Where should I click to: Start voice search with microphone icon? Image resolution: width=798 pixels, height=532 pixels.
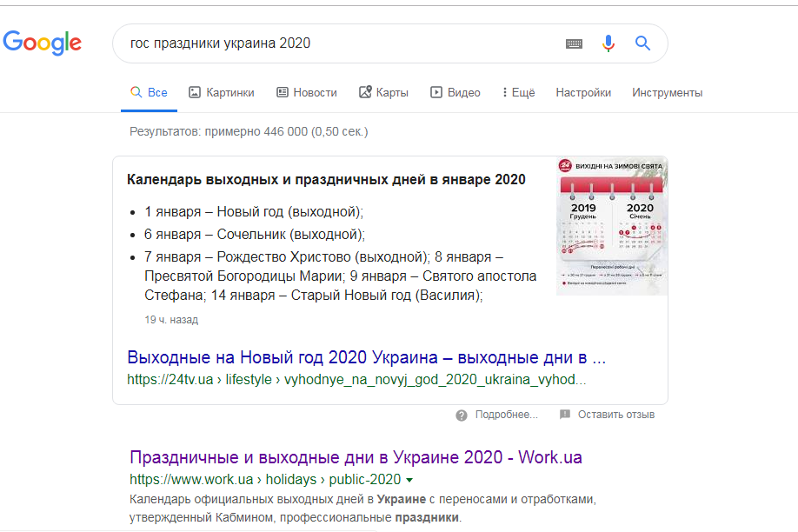click(x=608, y=43)
